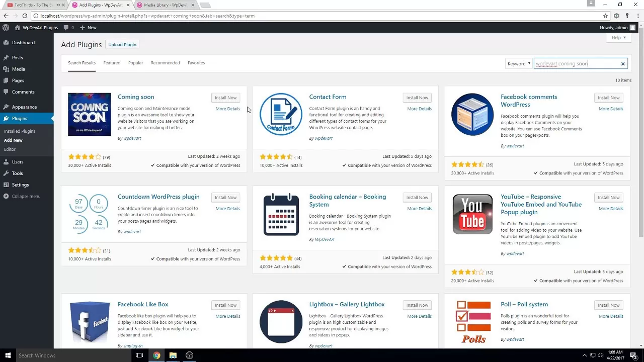644x362 pixels.
Task: Install the Contact Form plugin
Action: coord(417,98)
